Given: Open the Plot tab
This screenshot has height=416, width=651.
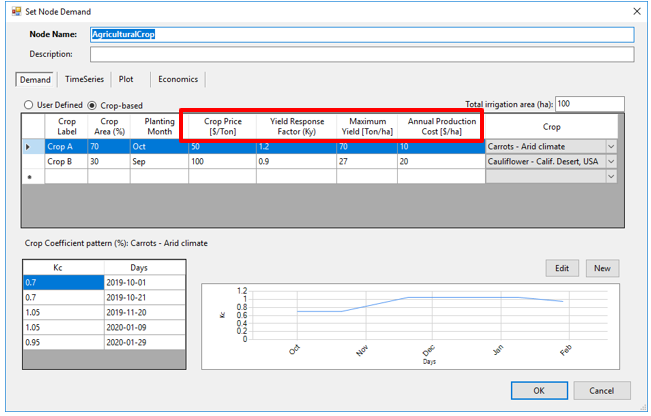Looking at the screenshot, I should [126, 79].
